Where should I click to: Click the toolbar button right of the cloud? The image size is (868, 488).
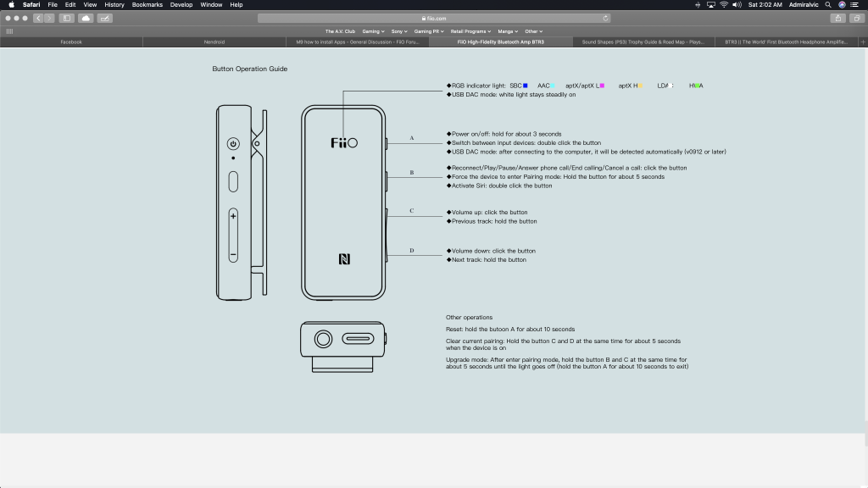click(104, 19)
